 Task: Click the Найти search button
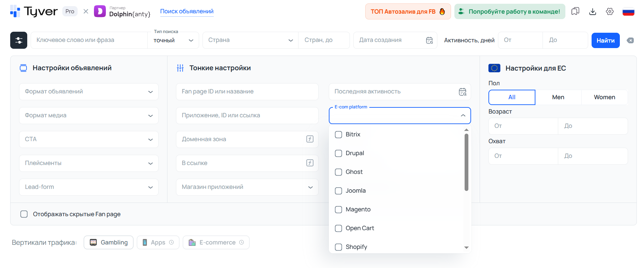pyautogui.click(x=606, y=40)
